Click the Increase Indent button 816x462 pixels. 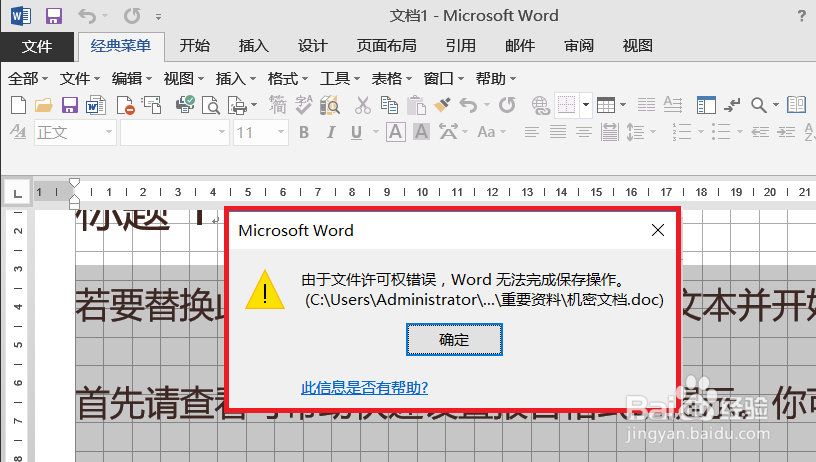786,133
